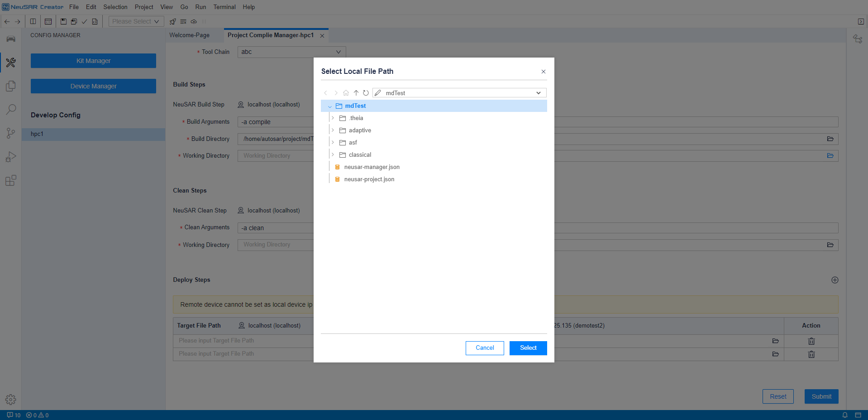868x420 pixels.
Task: Open the mdTest path dropdown
Action: (539, 93)
